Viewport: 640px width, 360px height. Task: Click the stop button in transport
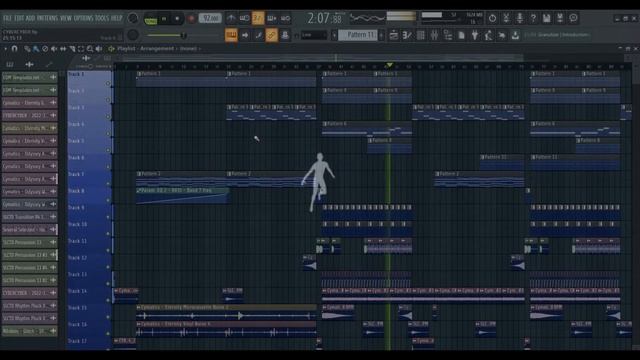point(177,18)
